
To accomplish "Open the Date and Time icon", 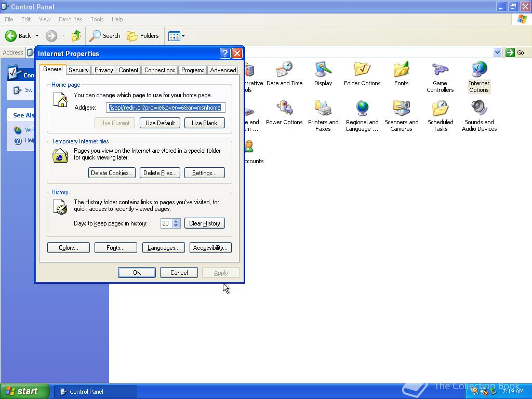I will click(284, 74).
